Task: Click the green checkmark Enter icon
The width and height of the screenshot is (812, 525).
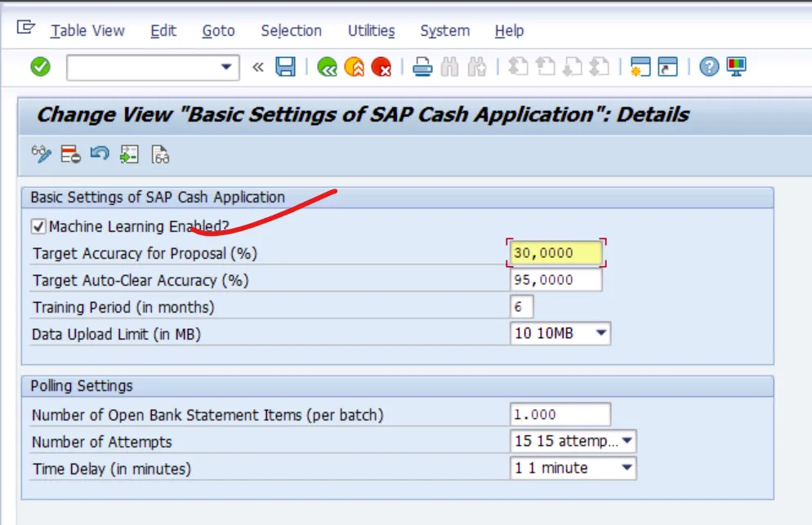Action: click(40, 67)
